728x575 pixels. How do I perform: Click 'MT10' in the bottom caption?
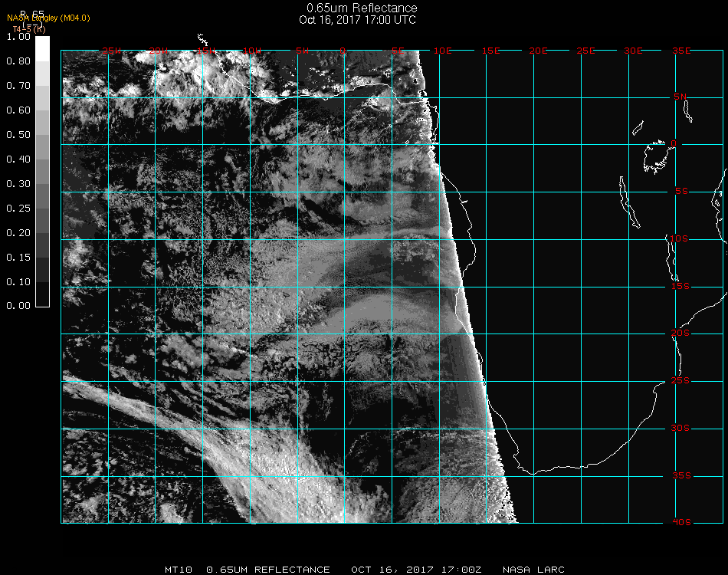[x=179, y=570]
